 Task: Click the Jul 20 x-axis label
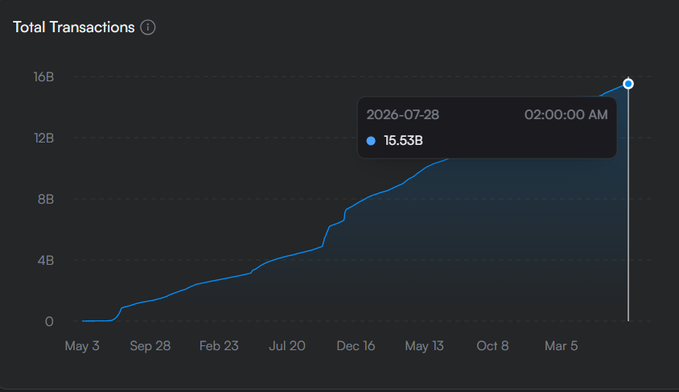(287, 346)
